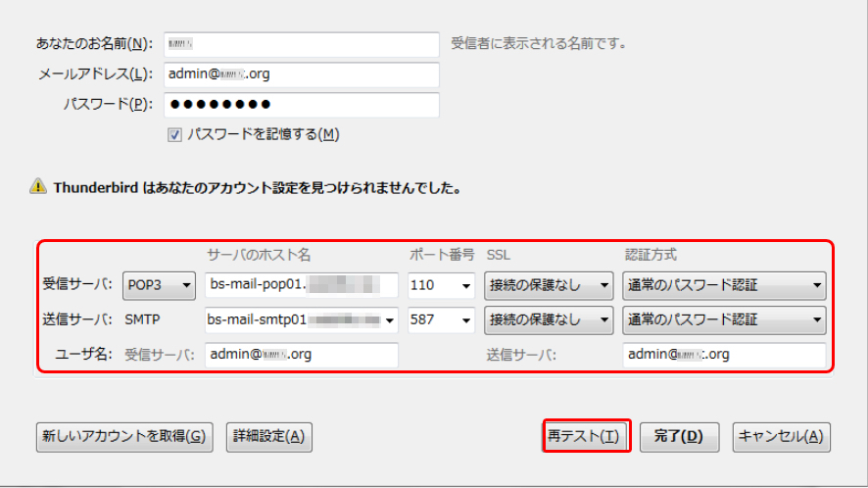
Task: Focus the パスワード password field
Action: pos(301,105)
